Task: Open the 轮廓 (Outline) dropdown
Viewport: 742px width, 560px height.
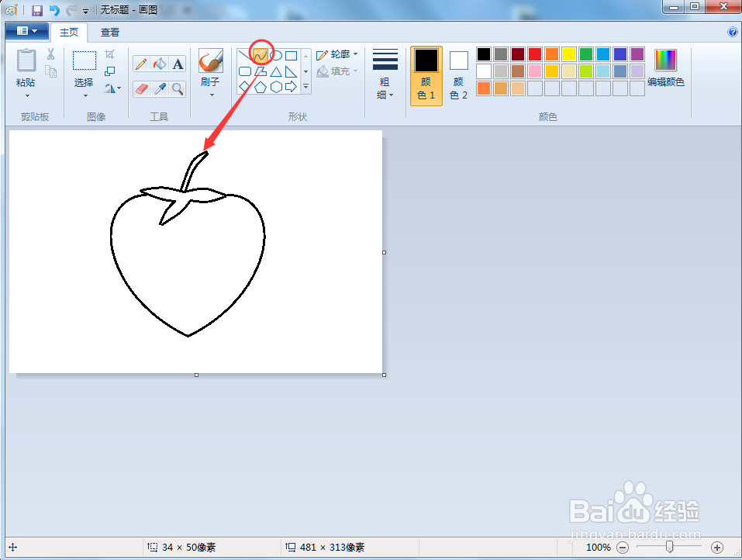Action: pos(337,54)
